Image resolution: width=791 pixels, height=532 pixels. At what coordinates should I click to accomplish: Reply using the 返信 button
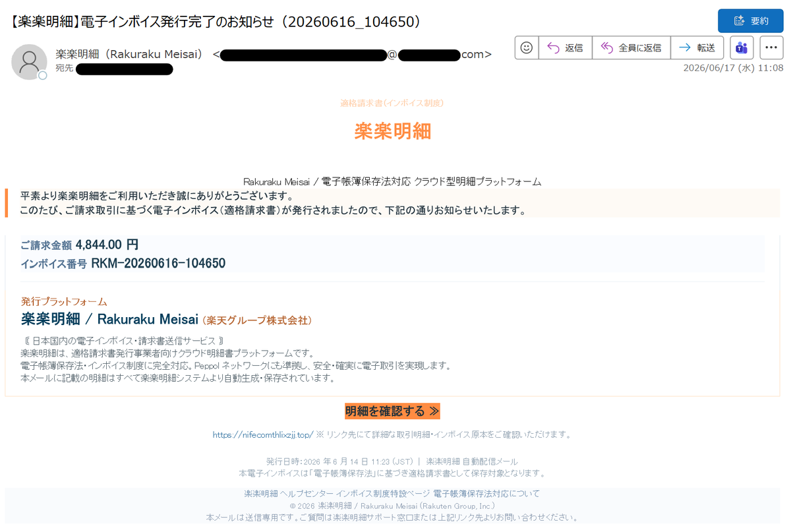[565, 47]
